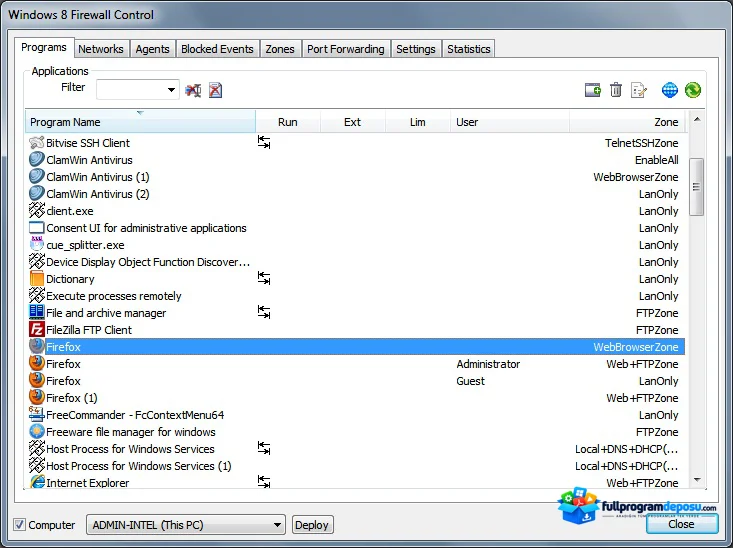This screenshot has height=548, width=733.
Task: Click the client.exe program icon
Action: [36, 210]
